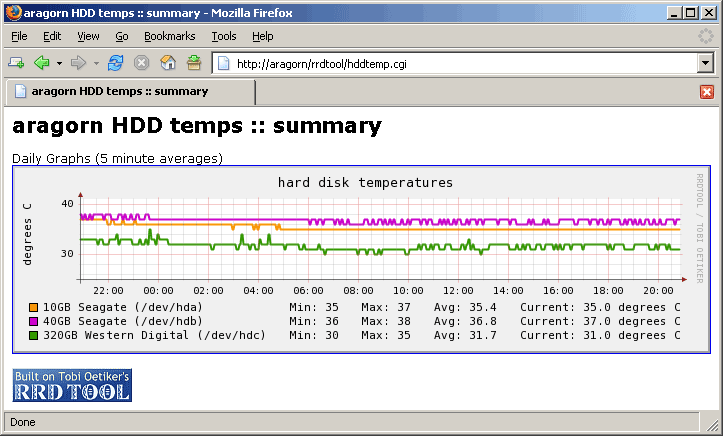Click the grey Forward arrow button

coord(78,63)
